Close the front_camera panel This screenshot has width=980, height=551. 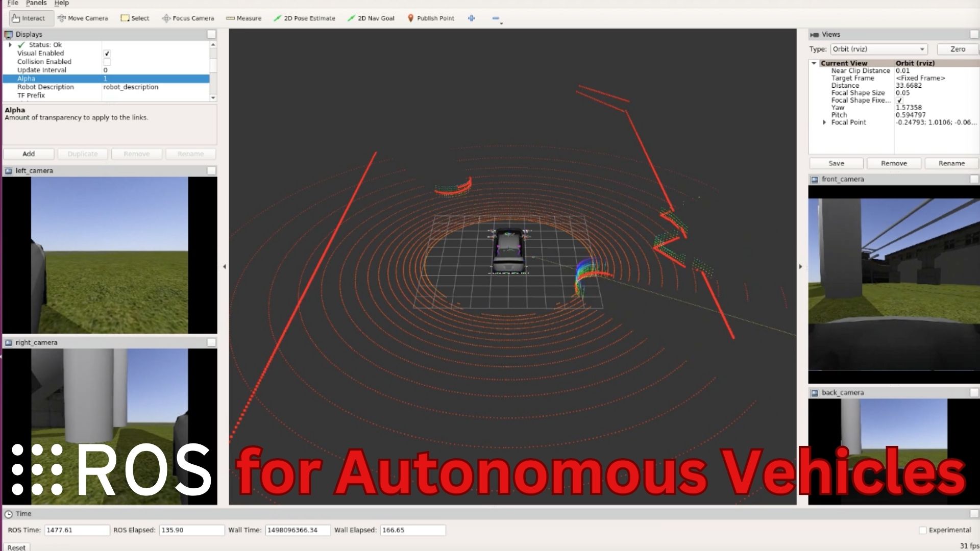[974, 179]
